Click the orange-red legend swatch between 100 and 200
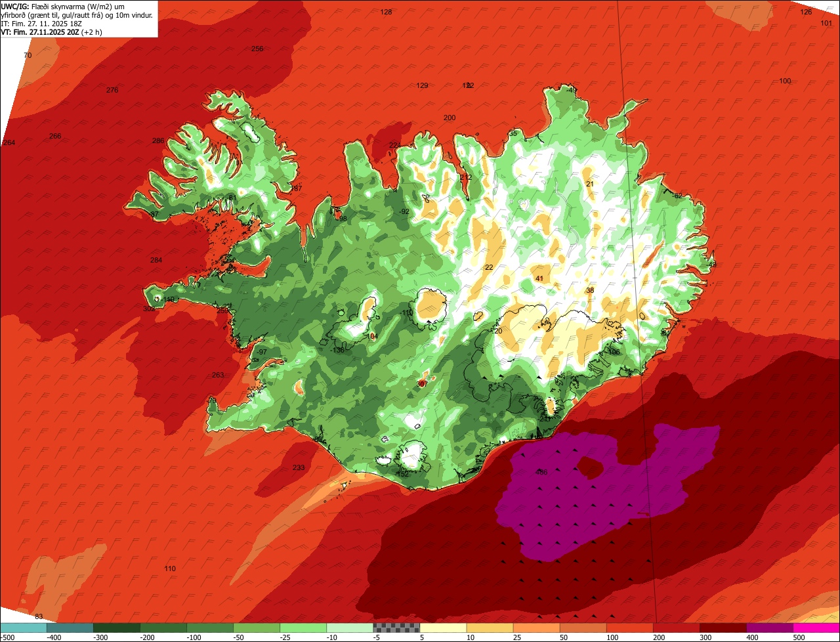Image resolution: width=840 pixels, height=642 pixels. pos(630,628)
